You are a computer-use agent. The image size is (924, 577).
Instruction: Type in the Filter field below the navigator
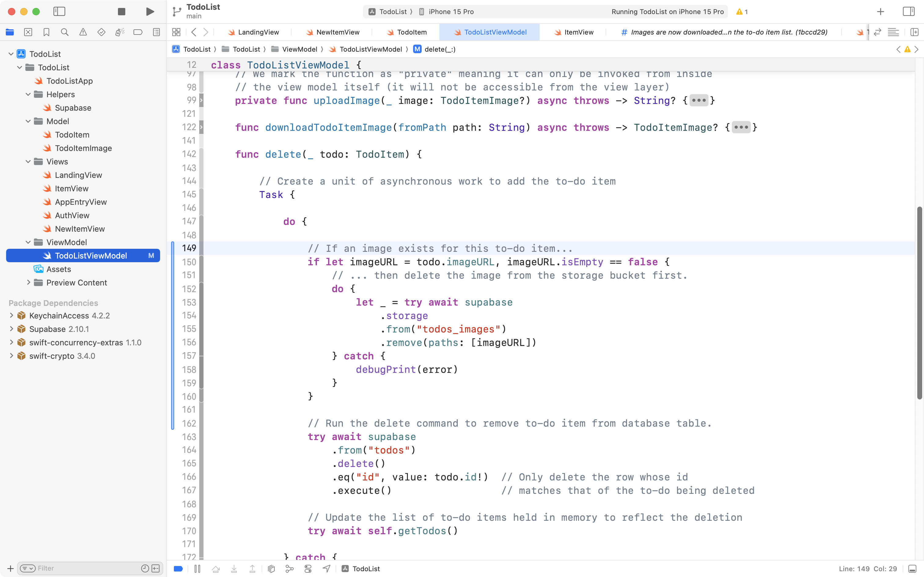click(76, 568)
